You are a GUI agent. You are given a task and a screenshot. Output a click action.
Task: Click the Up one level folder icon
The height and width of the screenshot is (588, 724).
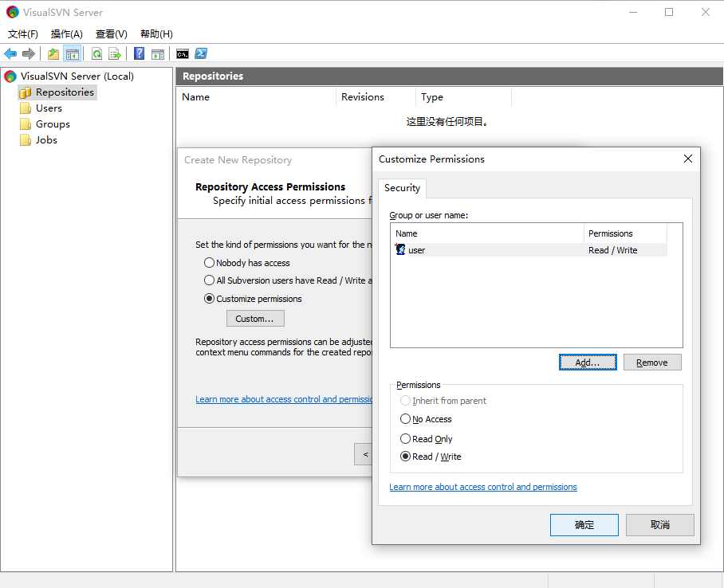tap(53, 53)
